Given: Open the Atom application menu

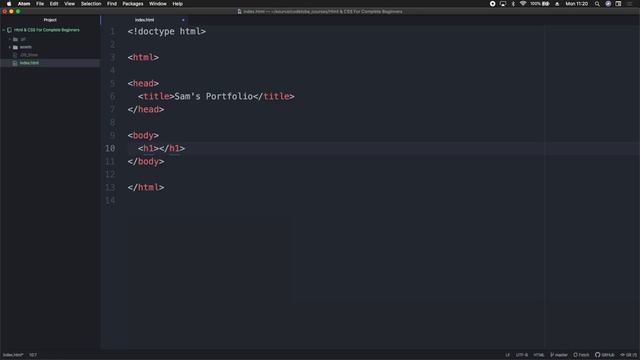Looking at the screenshot, I should pyautogui.click(x=24, y=4).
